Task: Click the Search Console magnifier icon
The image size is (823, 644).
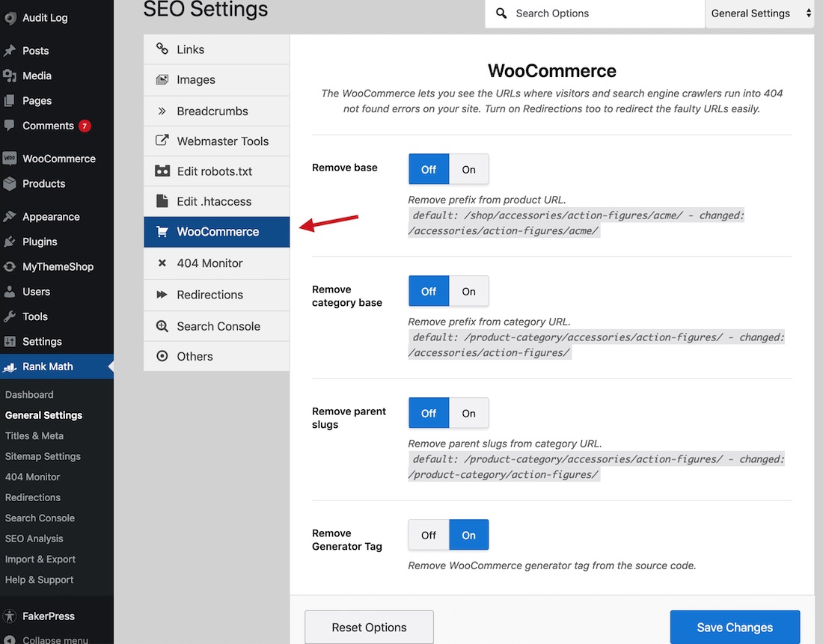Action: click(x=162, y=326)
